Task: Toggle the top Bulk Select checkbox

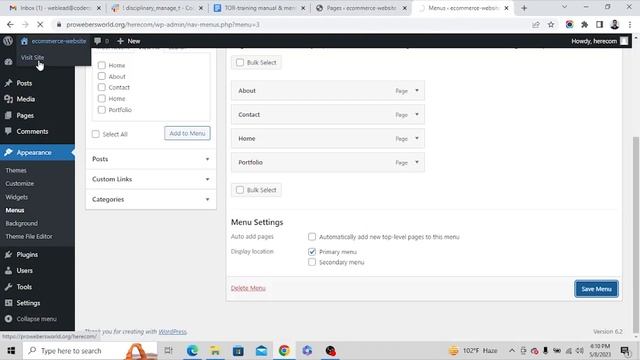Action: tap(240, 62)
